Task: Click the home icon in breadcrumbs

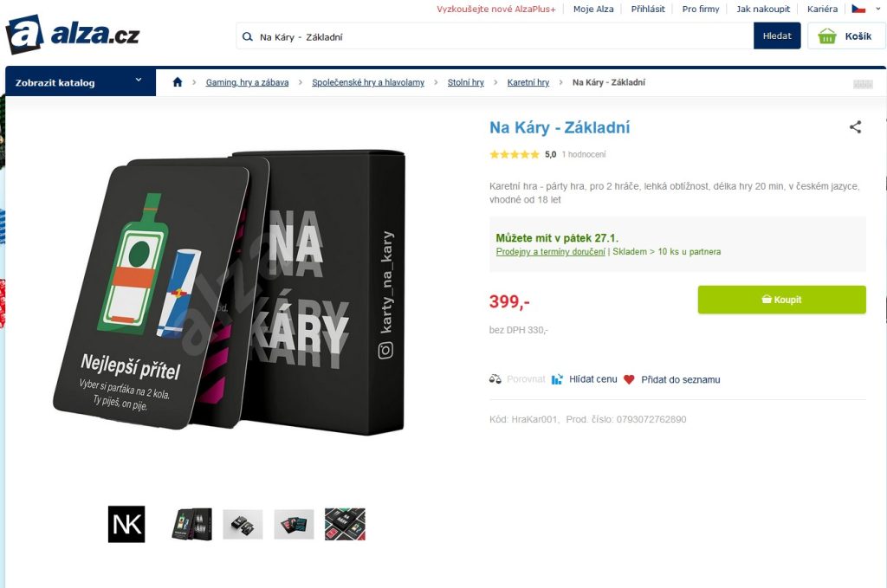Action: click(x=178, y=82)
